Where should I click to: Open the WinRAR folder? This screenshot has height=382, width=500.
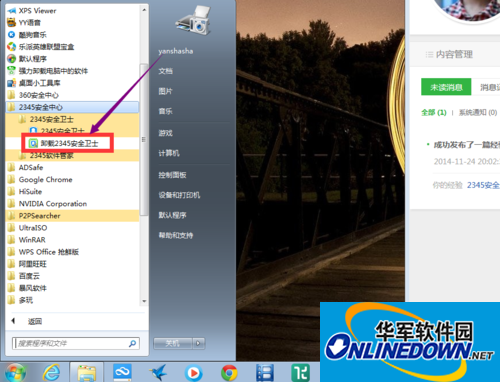point(72,240)
